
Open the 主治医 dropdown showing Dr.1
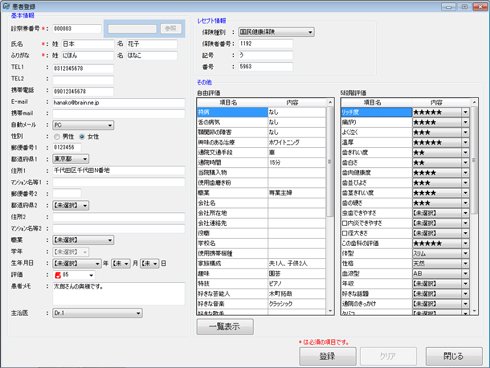[97, 313]
